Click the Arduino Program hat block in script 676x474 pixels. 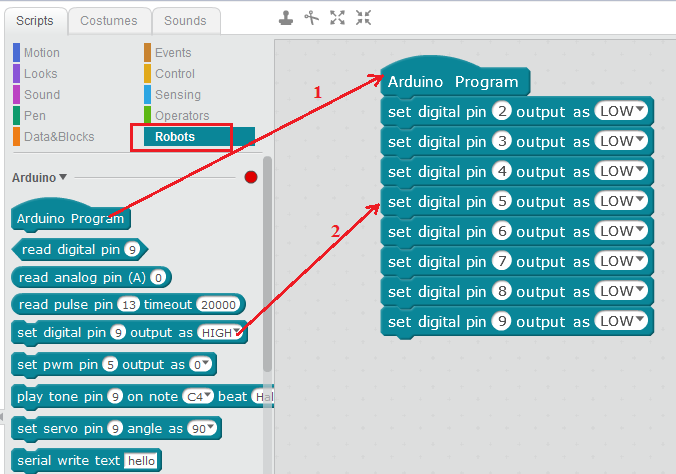[455, 77]
